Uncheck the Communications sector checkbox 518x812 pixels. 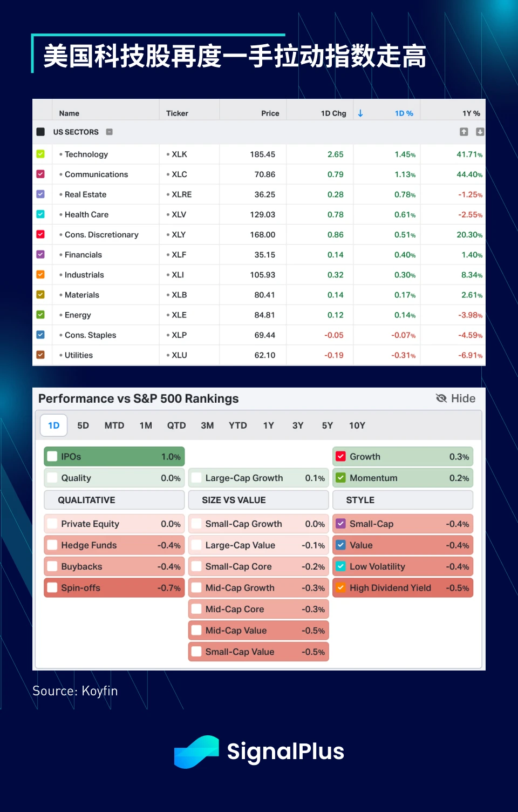tap(40, 174)
